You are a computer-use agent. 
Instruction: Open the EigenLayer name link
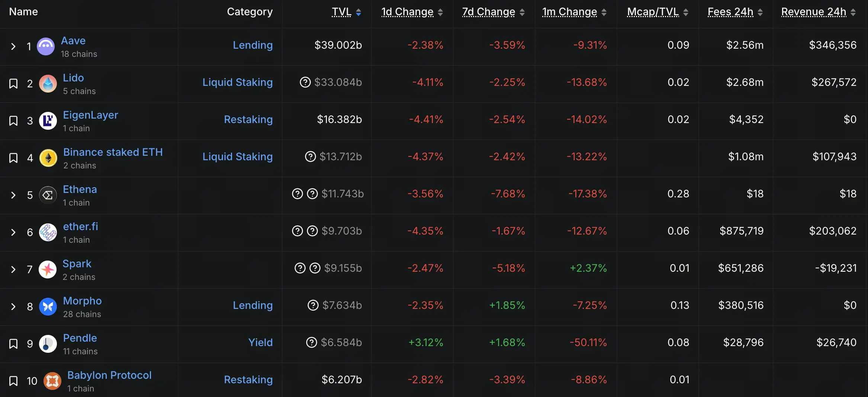[x=90, y=115]
